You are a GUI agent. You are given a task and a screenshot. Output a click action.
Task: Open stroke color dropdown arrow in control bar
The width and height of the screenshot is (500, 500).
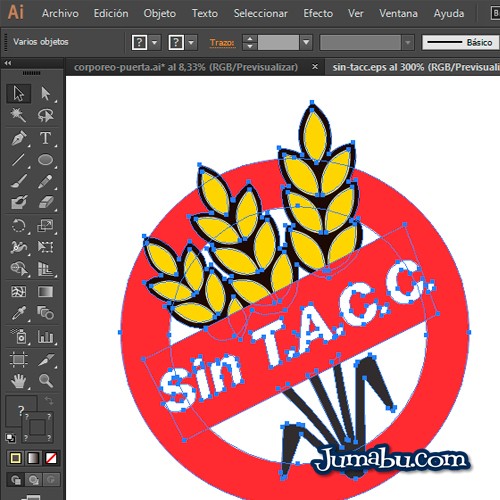[191, 43]
